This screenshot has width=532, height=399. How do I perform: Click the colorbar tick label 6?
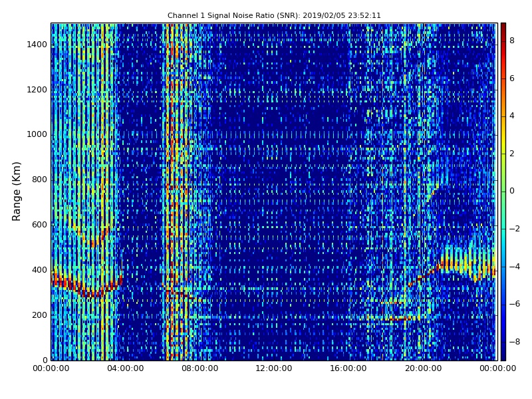click(512, 78)
